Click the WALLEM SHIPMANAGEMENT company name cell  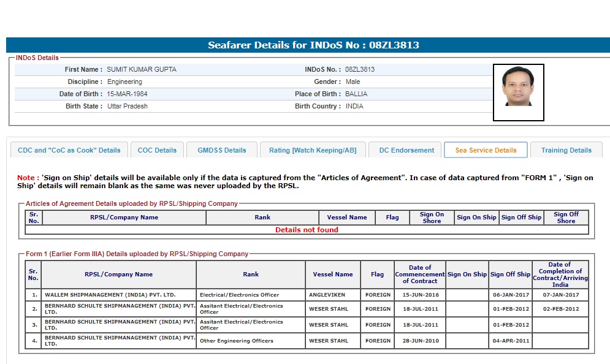(x=118, y=295)
